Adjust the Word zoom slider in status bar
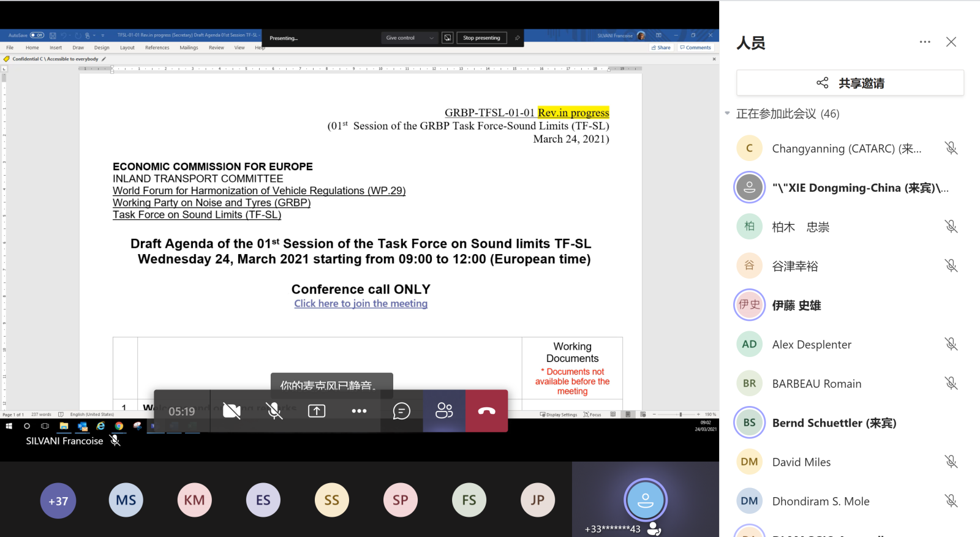The image size is (980, 537). [680, 415]
